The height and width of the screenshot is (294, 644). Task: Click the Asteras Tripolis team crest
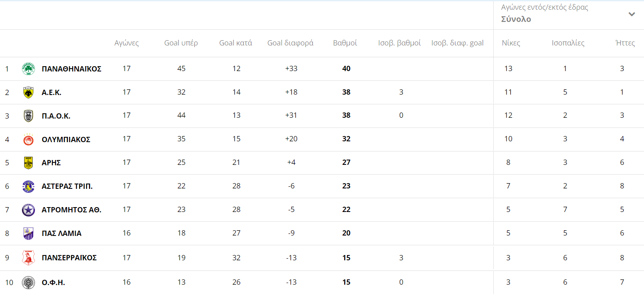28,186
